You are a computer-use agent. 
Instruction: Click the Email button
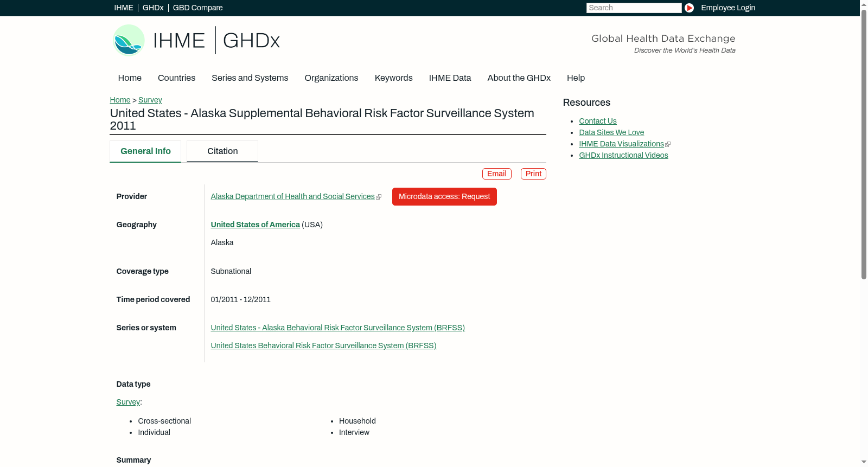pyautogui.click(x=497, y=174)
